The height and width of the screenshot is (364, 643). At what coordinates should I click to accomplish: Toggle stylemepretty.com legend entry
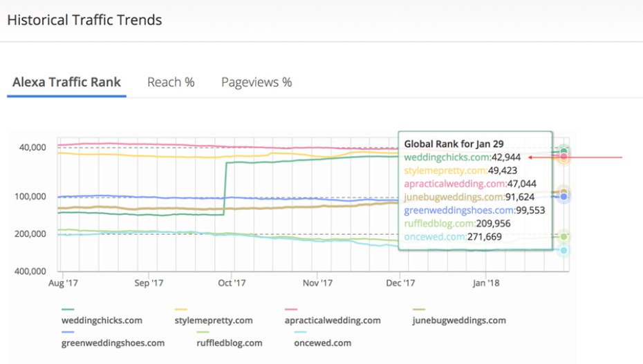(x=214, y=320)
